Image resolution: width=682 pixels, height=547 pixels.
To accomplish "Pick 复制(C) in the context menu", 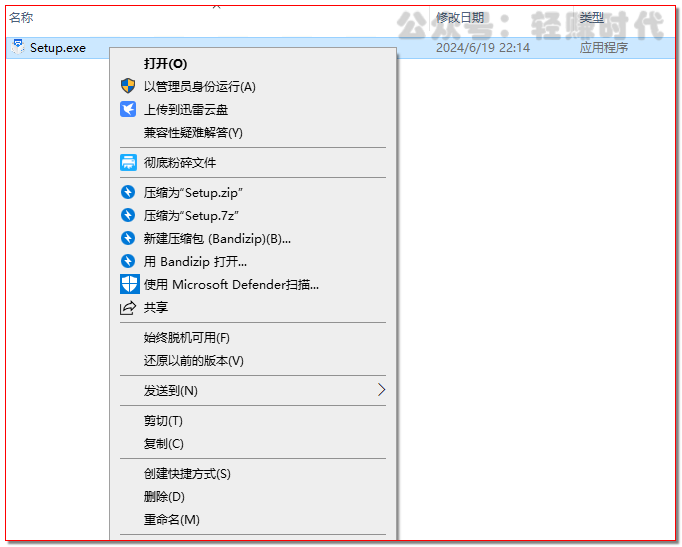I will (163, 444).
